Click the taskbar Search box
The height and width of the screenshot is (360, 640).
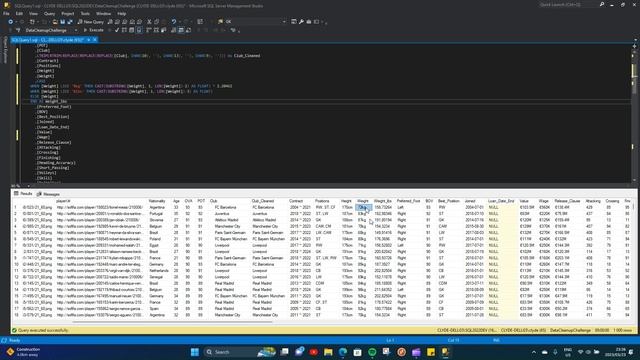click(x=239, y=352)
